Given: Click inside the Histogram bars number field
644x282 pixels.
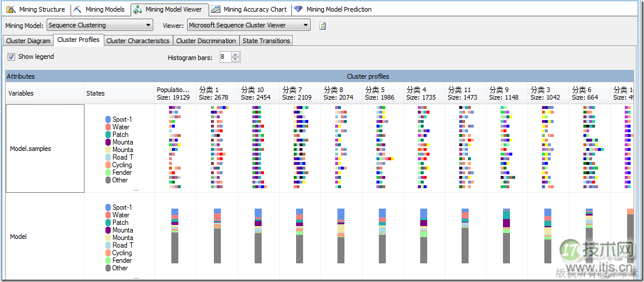Looking at the screenshot, I should 225,57.
